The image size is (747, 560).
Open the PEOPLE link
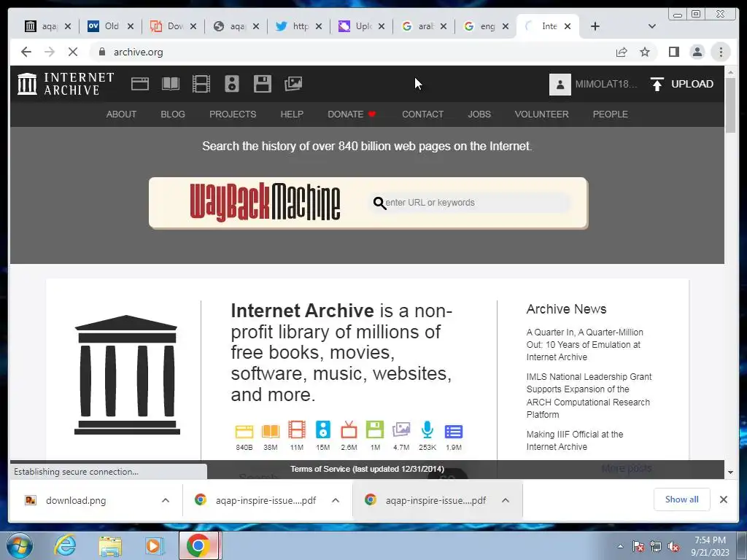(611, 114)
